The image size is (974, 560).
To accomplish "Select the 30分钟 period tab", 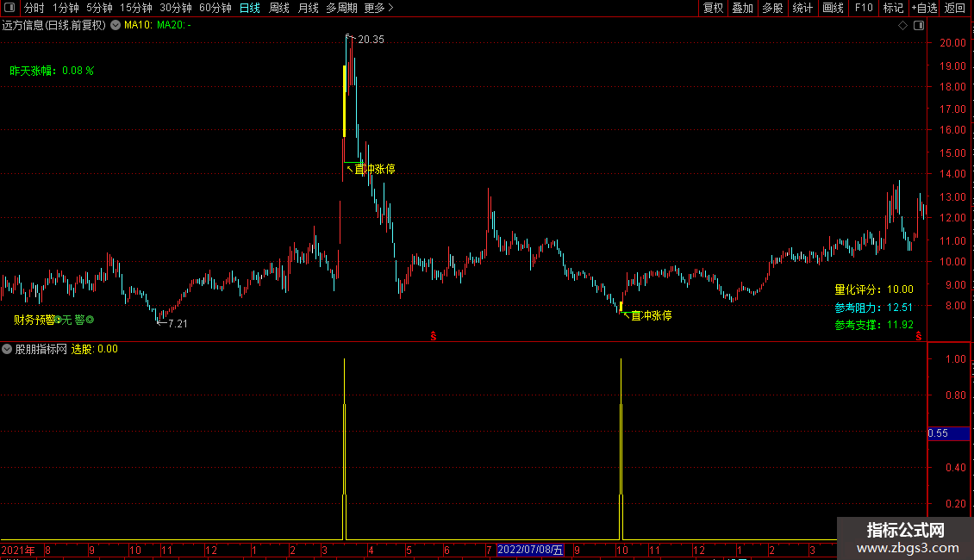I will coord(176,8).
